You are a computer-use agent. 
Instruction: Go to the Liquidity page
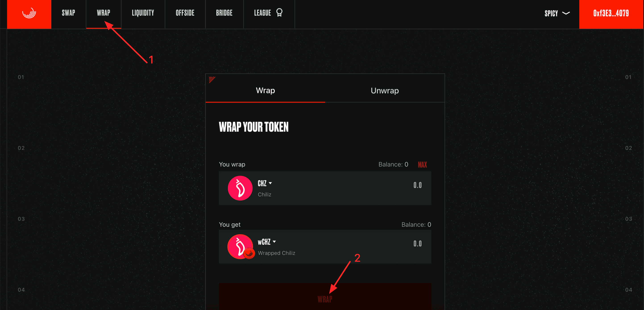pos(143,13)
